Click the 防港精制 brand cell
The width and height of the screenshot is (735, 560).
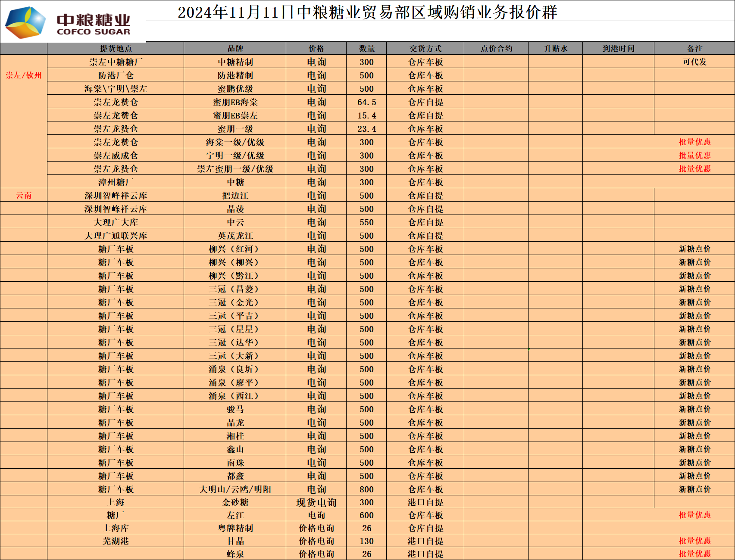click(235, 75)
